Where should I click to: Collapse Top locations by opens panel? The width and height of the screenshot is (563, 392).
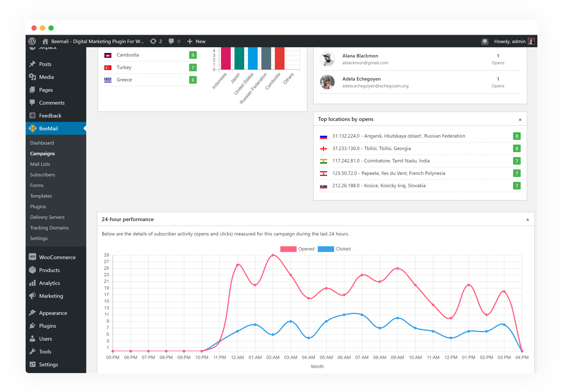pyautogui.click(x=520, y=119)
